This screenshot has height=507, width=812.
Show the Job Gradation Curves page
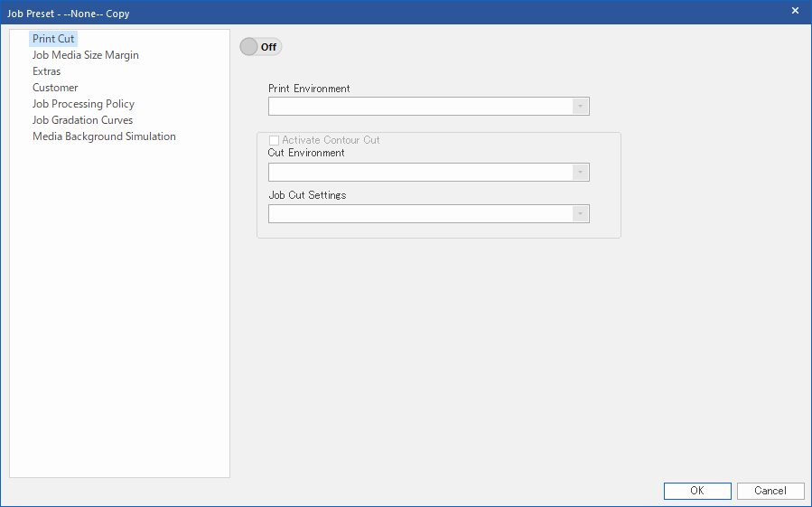pos(82,120)
